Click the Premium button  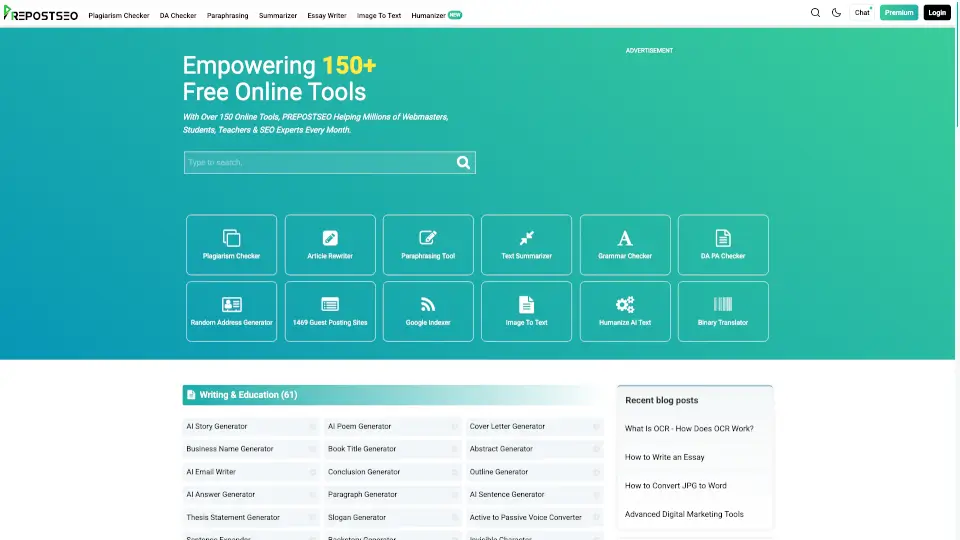tap(898, 13)
